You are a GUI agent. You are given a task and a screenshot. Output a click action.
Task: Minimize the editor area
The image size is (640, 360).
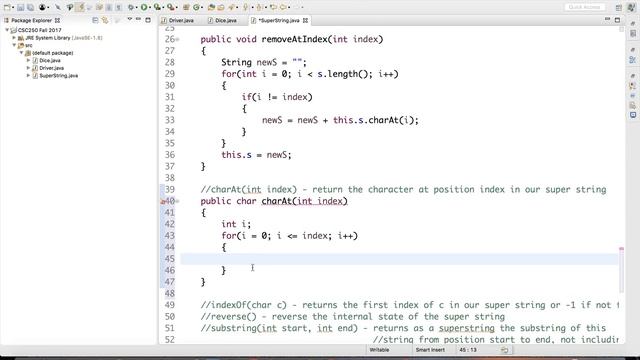[607, 19]
